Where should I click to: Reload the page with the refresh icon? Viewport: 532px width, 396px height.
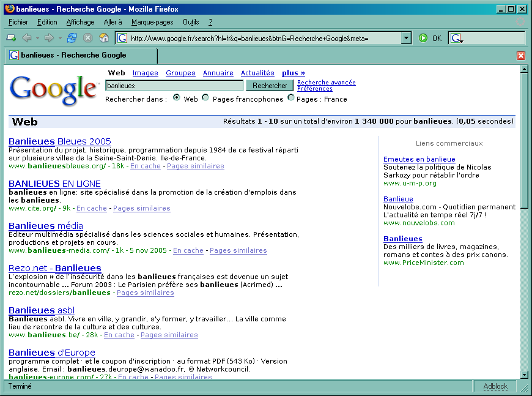(x=72, y=38)
